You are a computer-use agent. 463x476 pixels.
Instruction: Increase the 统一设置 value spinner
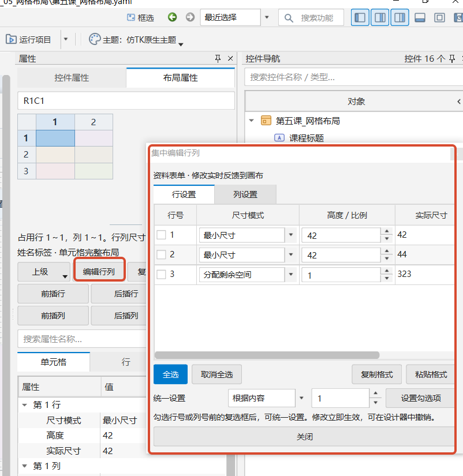375,393
